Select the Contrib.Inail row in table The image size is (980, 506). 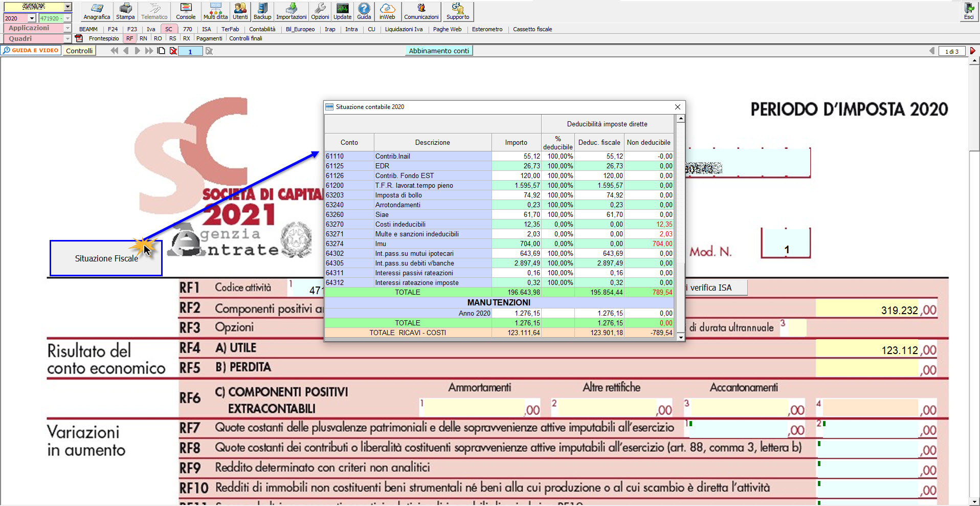pos(499,157)
